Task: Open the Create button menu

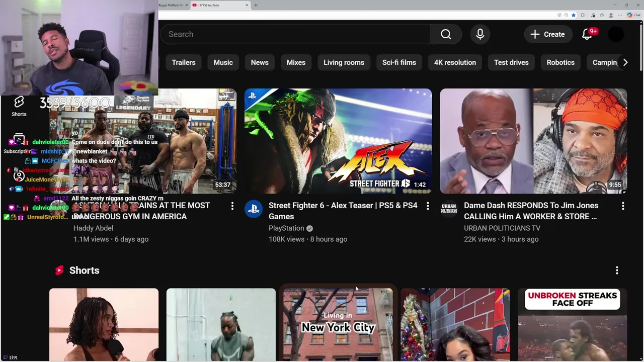Action: tap(547, 34)
